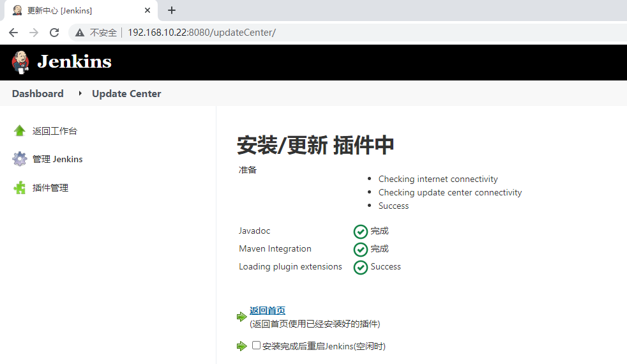Open the Dashboard breadcrumb
The width and height of the screenshot is (627, 364).
pyautogui.click(x=38, y=94)
